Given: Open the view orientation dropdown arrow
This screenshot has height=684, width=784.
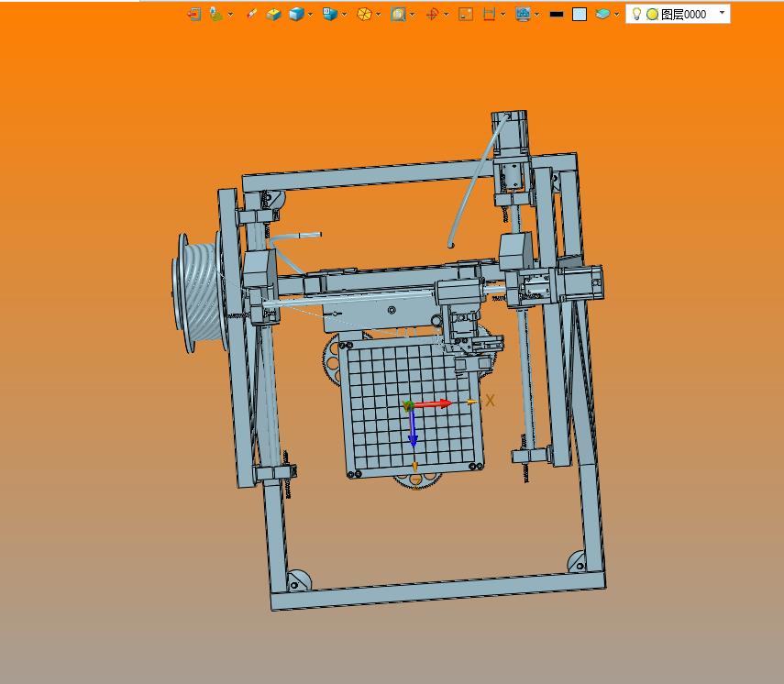Looking at the screenshot, I should pos(345,15).
